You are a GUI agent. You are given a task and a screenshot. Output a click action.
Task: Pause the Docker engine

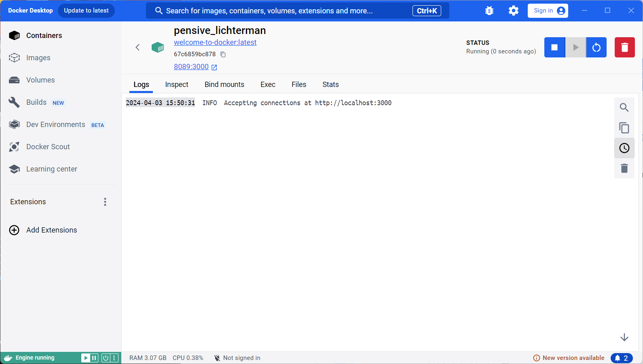click(94, 358)
